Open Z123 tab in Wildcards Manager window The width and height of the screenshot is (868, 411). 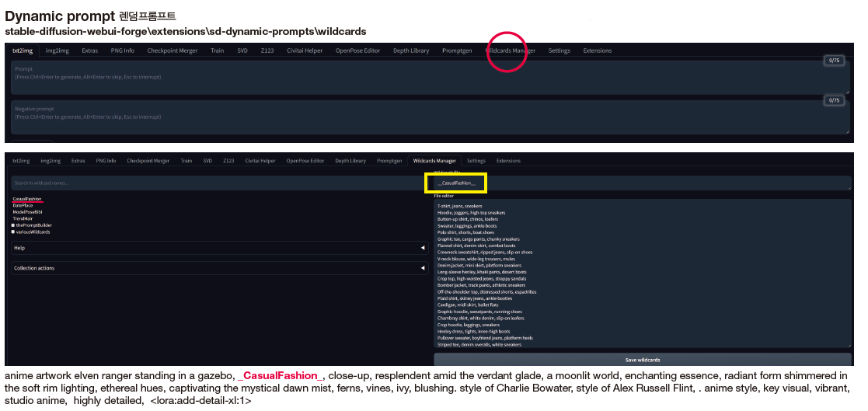click(228, 161)
